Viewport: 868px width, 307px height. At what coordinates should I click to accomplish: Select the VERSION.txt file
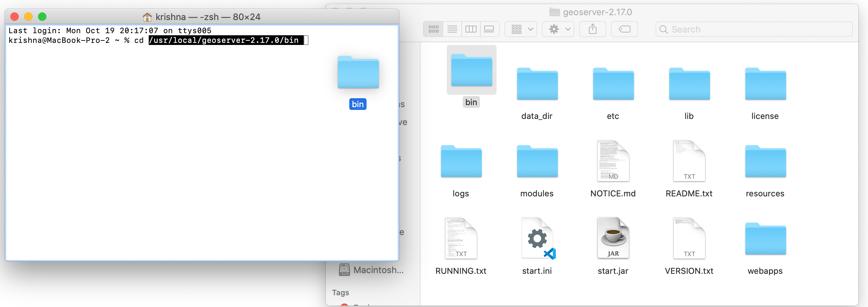(x=689, y=238)
